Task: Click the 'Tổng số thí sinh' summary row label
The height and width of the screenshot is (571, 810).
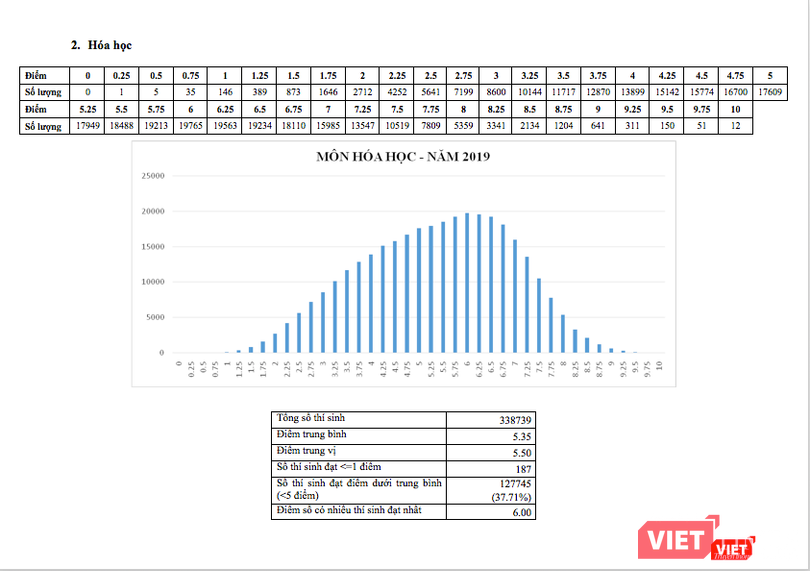Action: (x=358, y=419)
